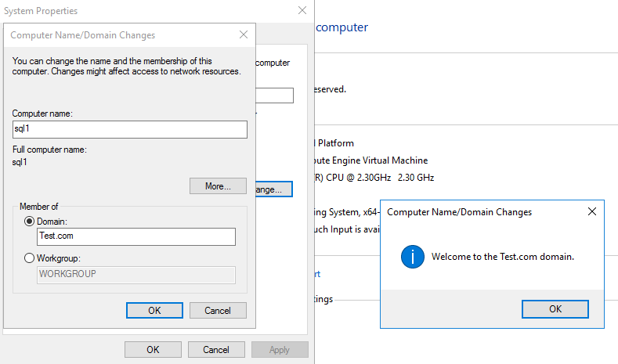Click the Computer name field containing sql1

click(130, 129)
